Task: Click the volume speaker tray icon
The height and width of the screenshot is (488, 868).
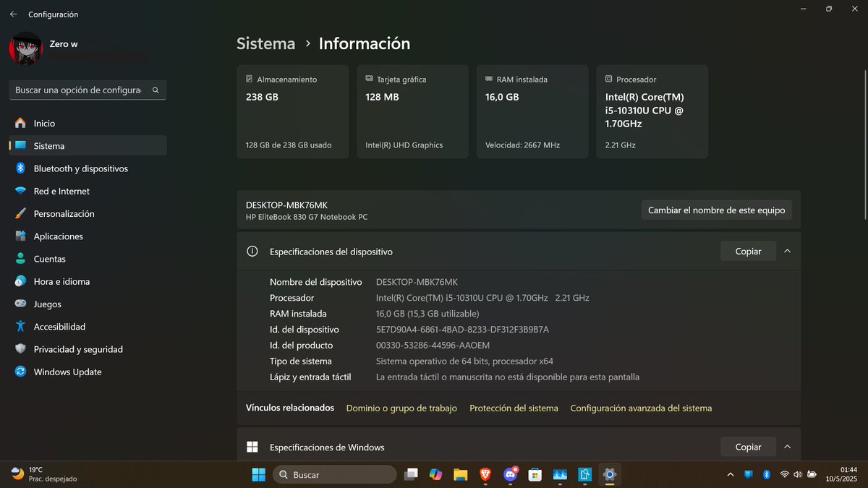Action: pyautogui.click(x=798, y=475)
